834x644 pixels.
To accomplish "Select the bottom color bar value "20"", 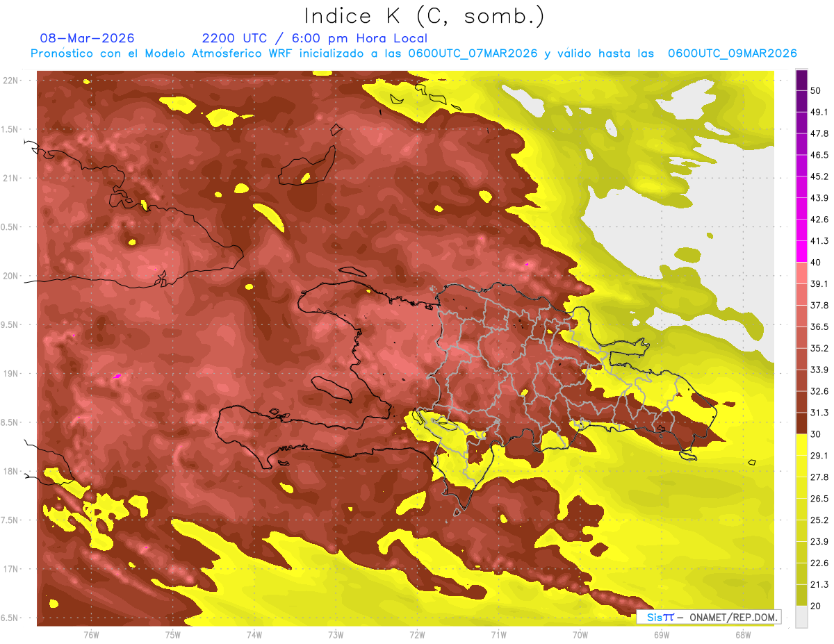I will (816, 606).
